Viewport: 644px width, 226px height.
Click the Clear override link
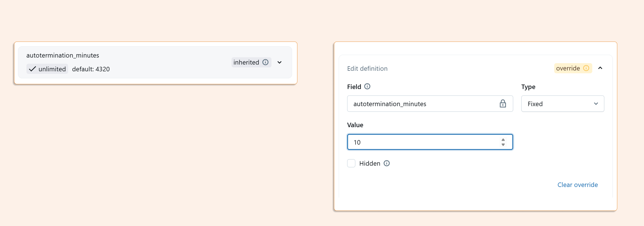click(578, 185)
